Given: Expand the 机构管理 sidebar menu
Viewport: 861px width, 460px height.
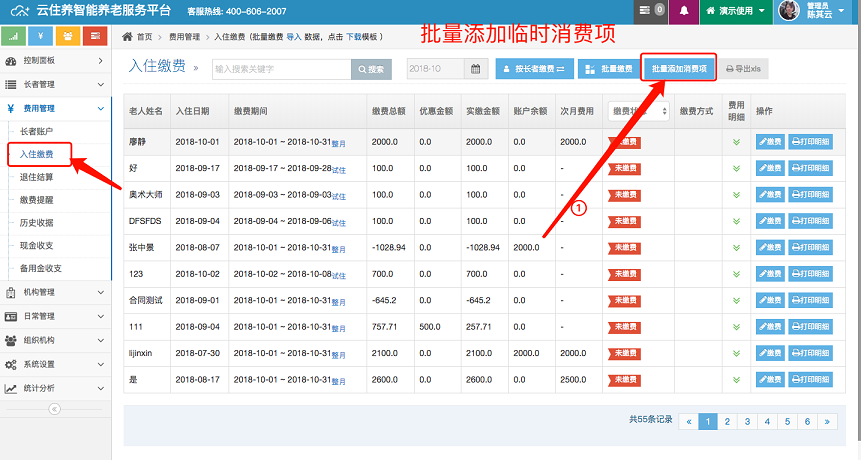Looking at the screenshot, I should point(55,292).
